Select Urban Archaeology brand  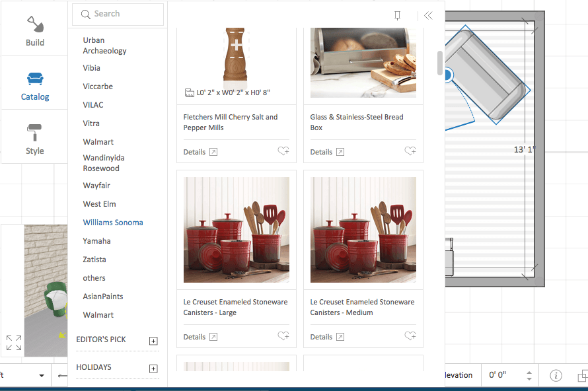104,46
